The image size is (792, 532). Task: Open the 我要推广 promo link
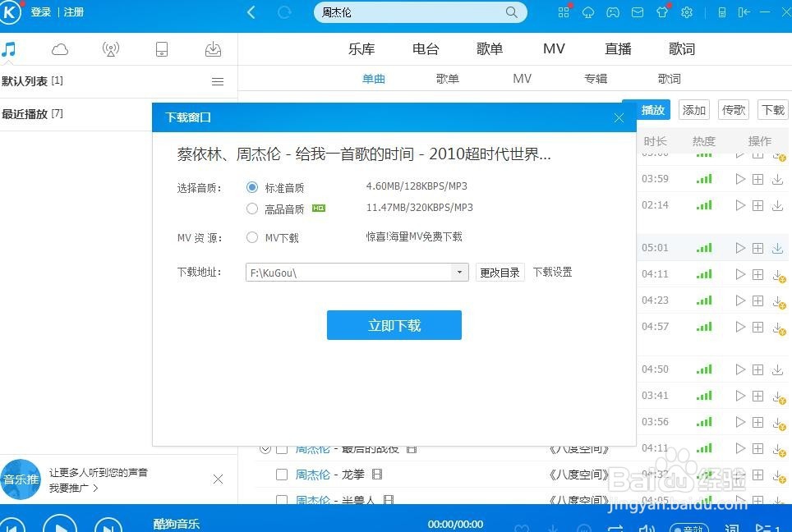click(73, 488)
